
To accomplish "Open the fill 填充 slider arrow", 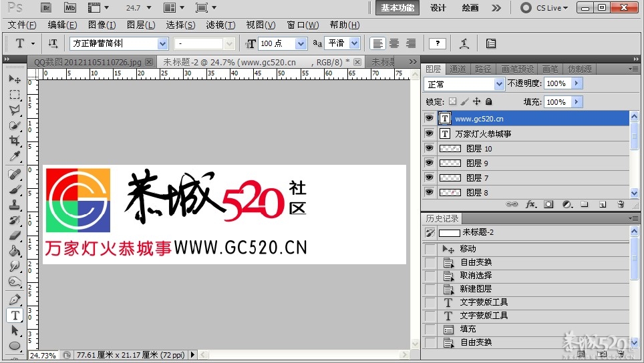I will (x=577, y=101).
